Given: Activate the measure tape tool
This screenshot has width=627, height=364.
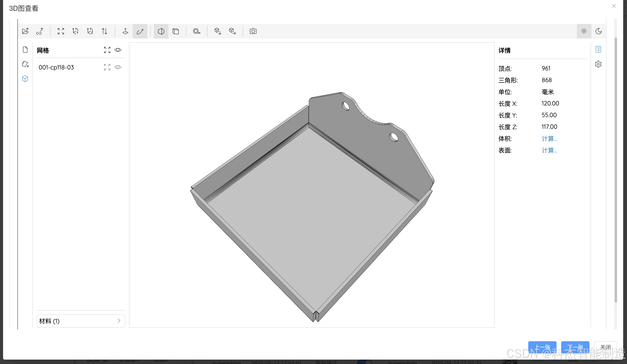Looking at the screenshot, I should point(197,31).
